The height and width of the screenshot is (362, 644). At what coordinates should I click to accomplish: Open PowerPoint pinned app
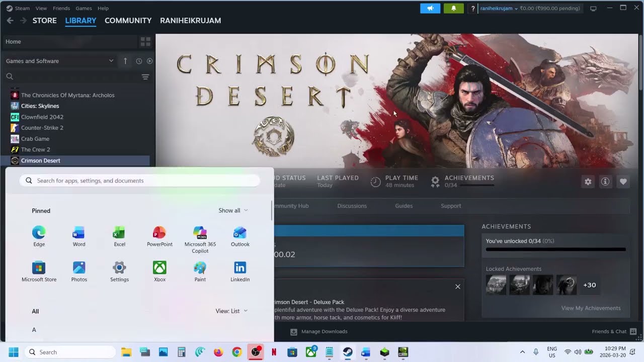[x=159, y=236]
